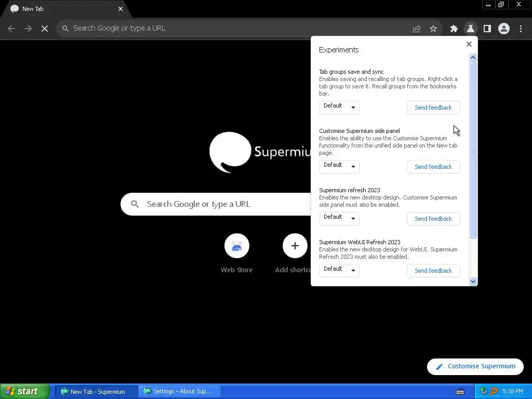Open the side panel icon
The image size is (532, 399).
487,29
